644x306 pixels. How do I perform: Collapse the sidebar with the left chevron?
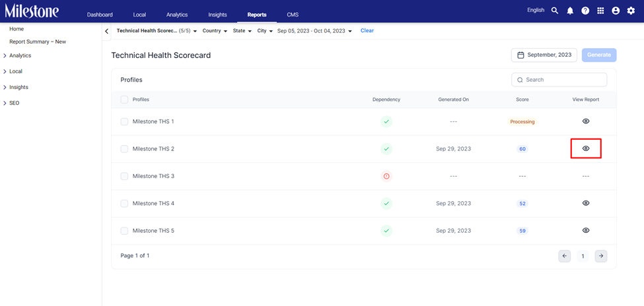coord(106,31)
